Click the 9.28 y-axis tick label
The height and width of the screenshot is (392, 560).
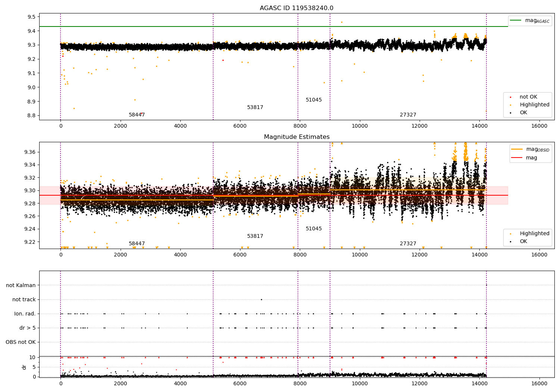[30, 203]
